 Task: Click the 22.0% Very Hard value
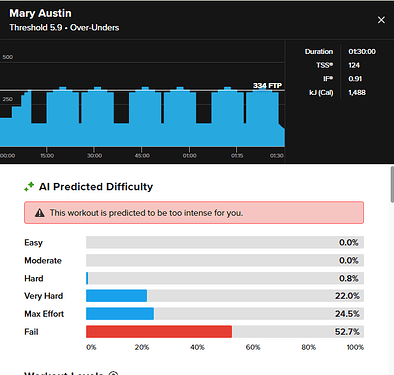[347, 296]
